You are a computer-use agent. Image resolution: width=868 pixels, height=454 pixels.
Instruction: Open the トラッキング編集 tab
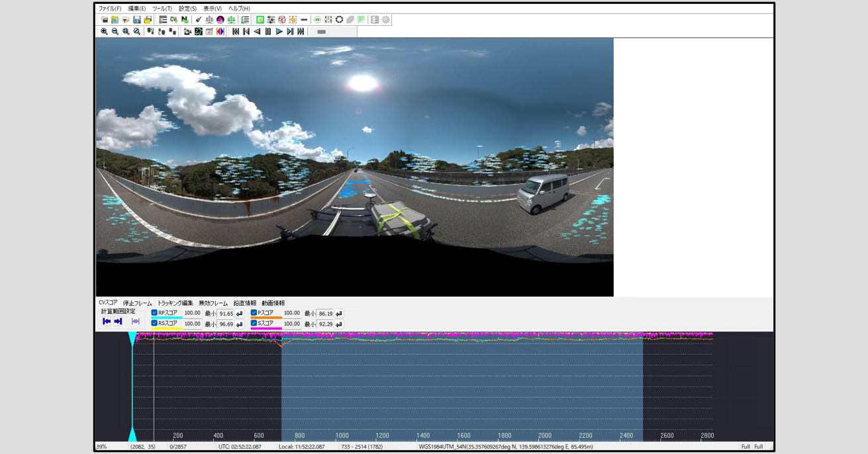click(175, 303)
